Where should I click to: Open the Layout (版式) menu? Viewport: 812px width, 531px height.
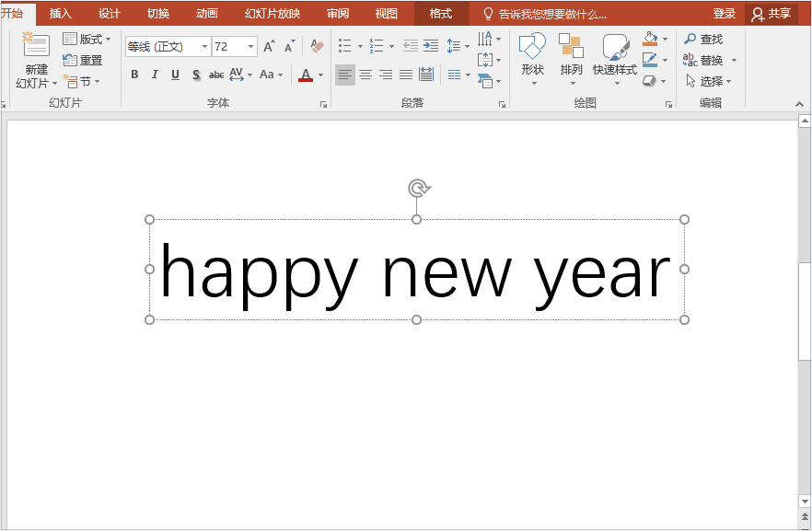[x=87, y=39]
